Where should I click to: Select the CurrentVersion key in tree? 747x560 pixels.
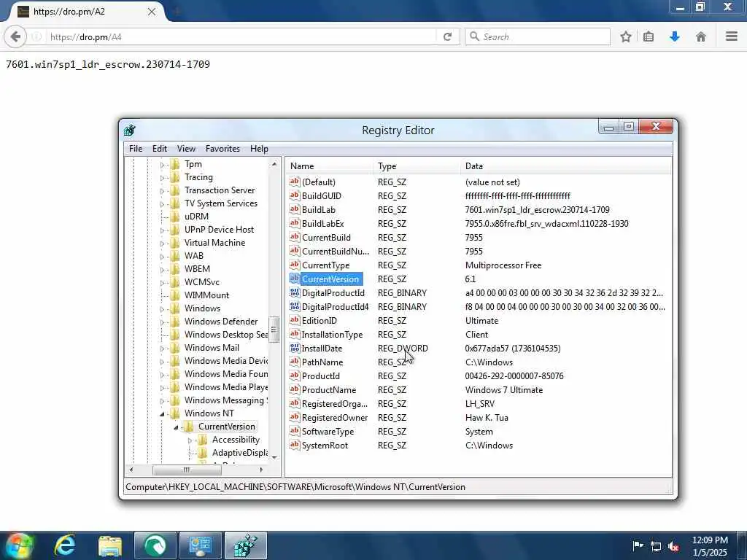click(x=227, y=426)
